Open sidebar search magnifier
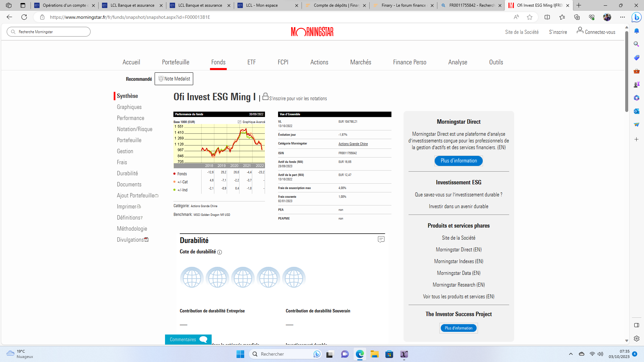 (x=637, y=44)
